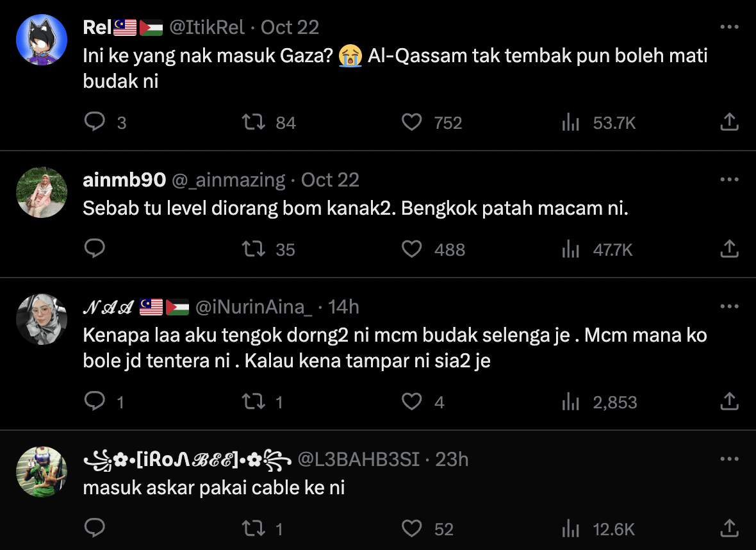Open more options on ItikRel's tweet
This screenshot has width=756, height=550.
tap(729, 28)
